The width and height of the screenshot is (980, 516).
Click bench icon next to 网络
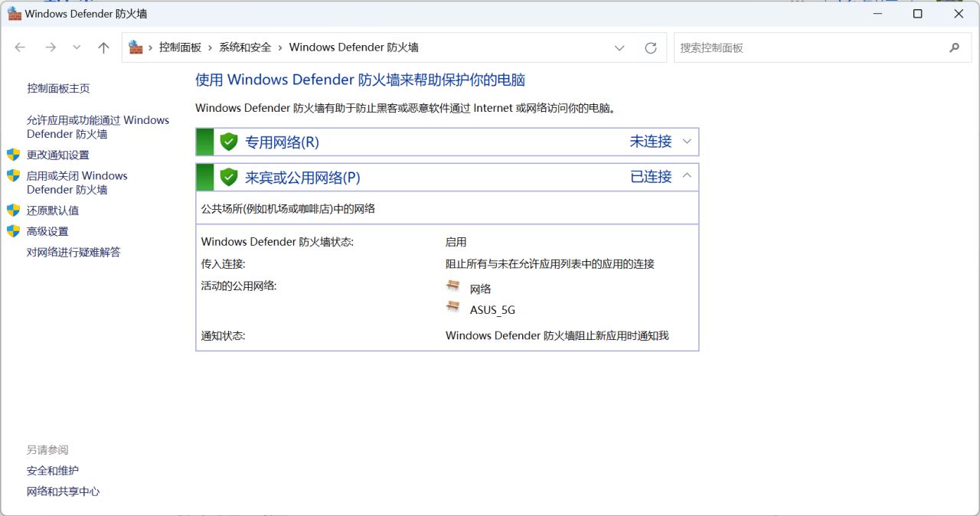coord(453,286)
